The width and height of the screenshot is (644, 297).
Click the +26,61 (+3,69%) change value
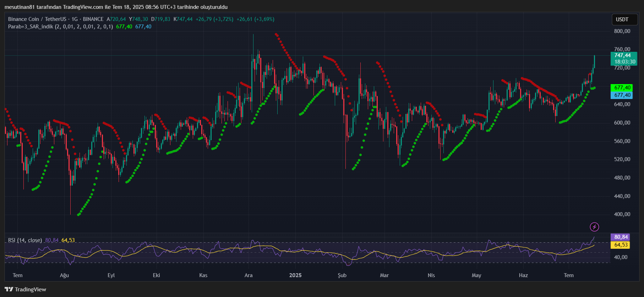(x=255, y=19)
